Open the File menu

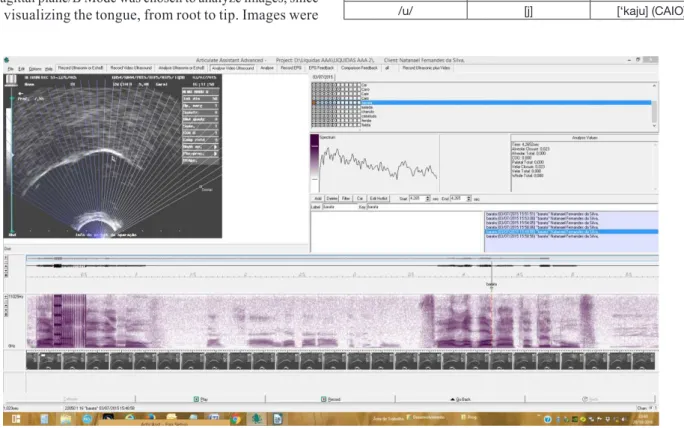pos(10,69)
